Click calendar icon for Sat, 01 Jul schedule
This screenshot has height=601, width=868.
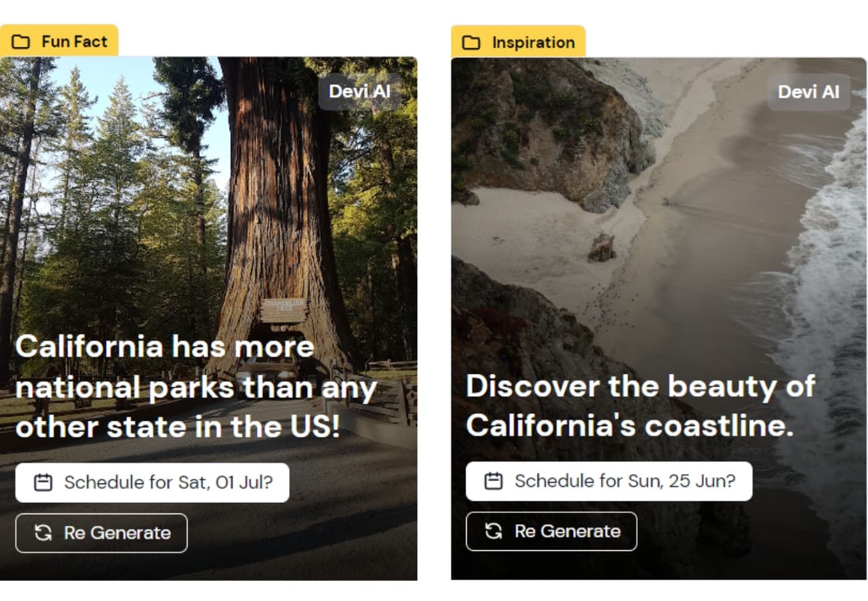(43, 483)
